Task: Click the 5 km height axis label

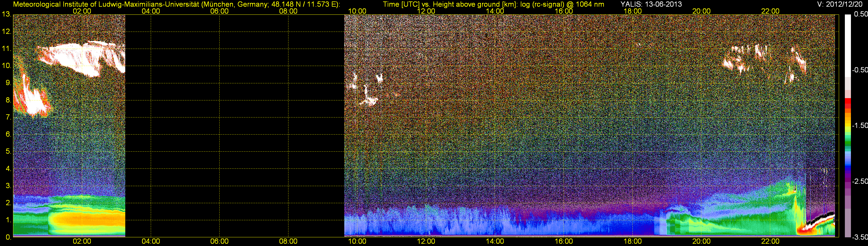Action: pyautogui.click(x=8, y=151)
